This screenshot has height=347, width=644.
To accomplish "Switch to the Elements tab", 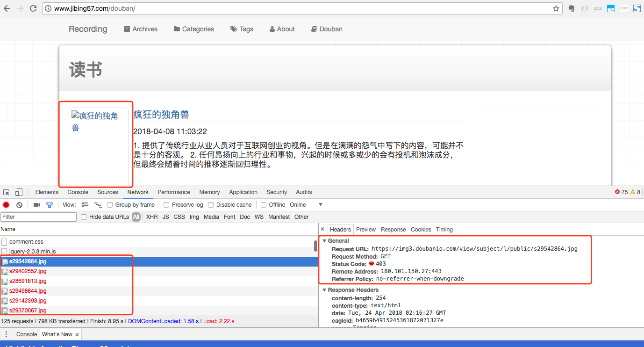I will tap(47, 192).
